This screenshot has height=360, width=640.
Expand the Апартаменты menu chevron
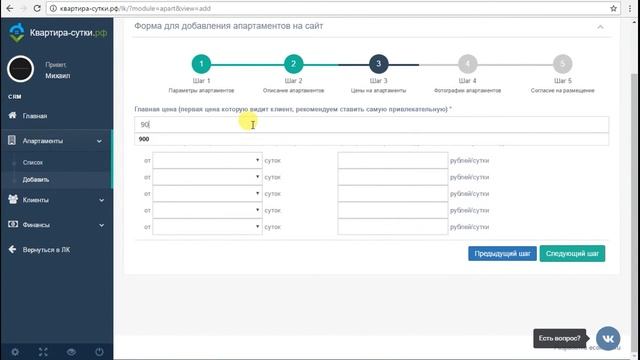pyautogui.click(x=99, y=141)
